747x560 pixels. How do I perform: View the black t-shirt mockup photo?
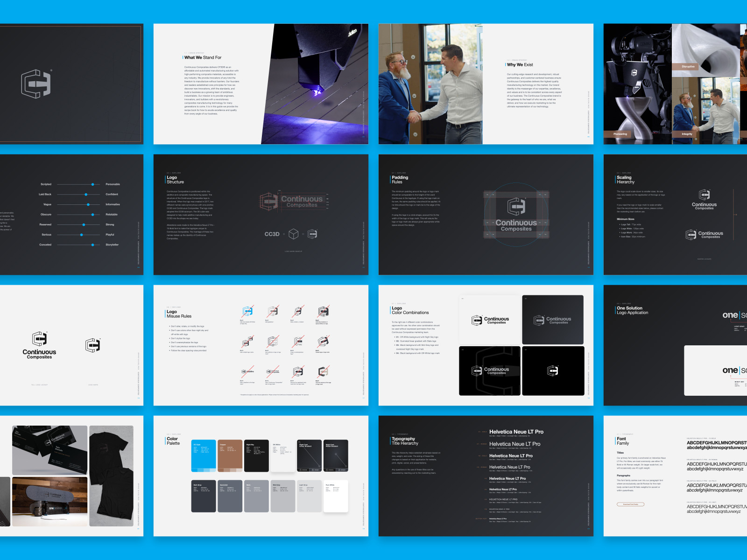tap(111, 476)
